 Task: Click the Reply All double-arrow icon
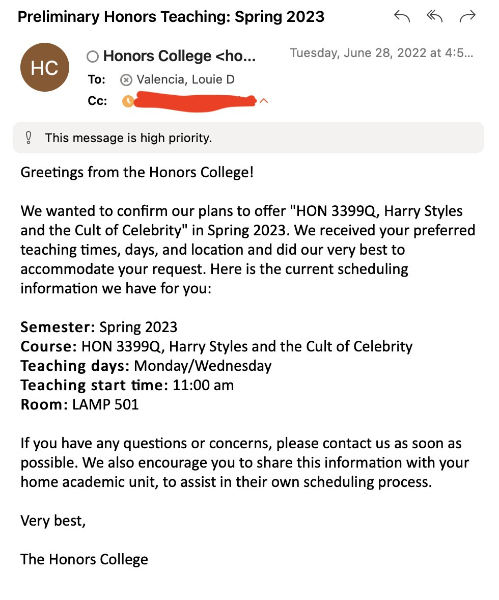(x=435, y=16)
